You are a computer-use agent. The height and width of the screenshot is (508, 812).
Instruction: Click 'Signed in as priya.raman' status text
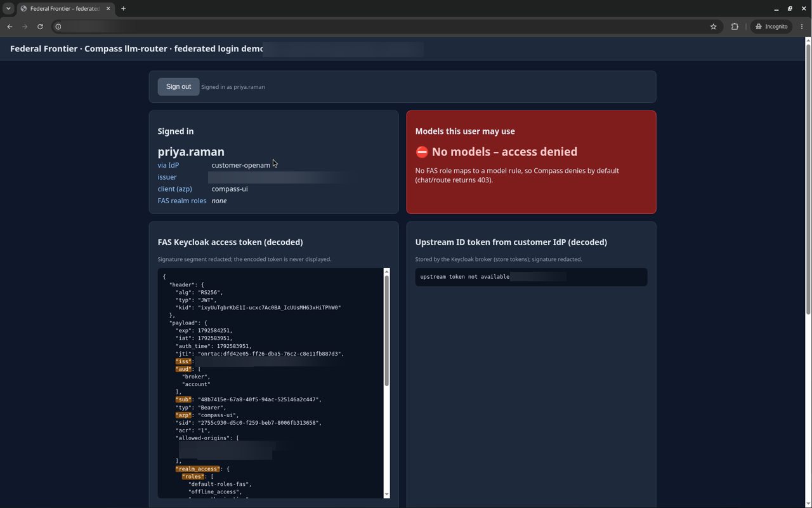coord(233,87)
